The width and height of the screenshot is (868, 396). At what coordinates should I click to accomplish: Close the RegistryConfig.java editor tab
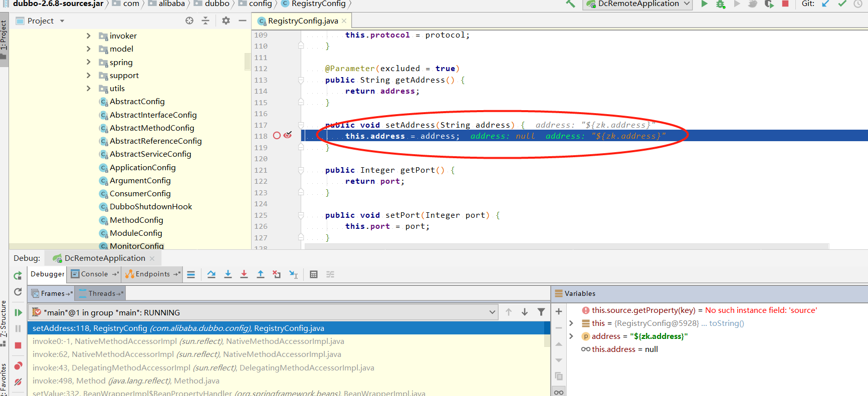(x=344, y=21)
